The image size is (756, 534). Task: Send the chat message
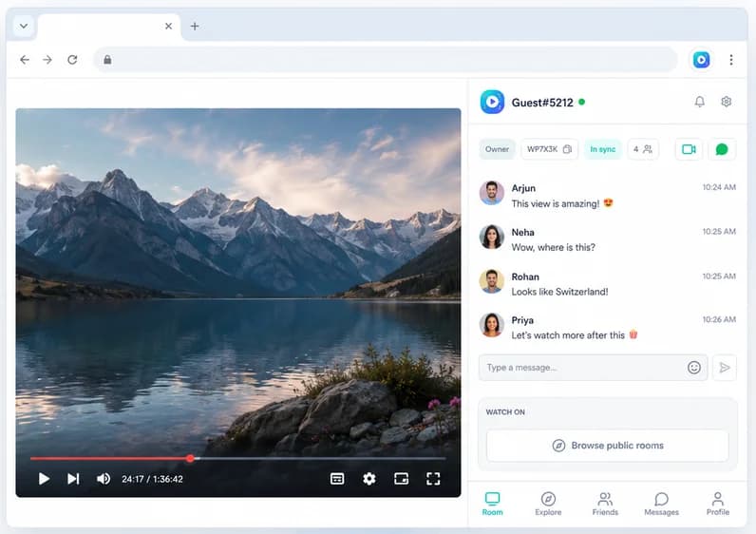pos(724,368)
